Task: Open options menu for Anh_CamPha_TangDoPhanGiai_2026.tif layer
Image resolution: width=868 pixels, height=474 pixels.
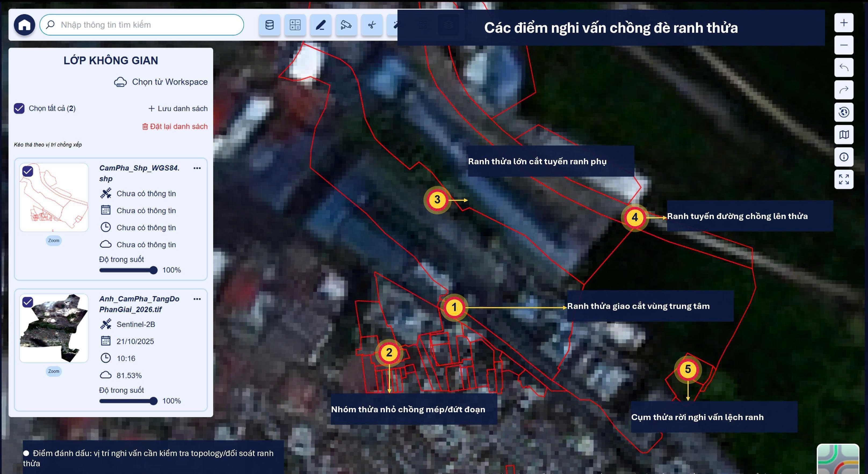Action: 197,299
